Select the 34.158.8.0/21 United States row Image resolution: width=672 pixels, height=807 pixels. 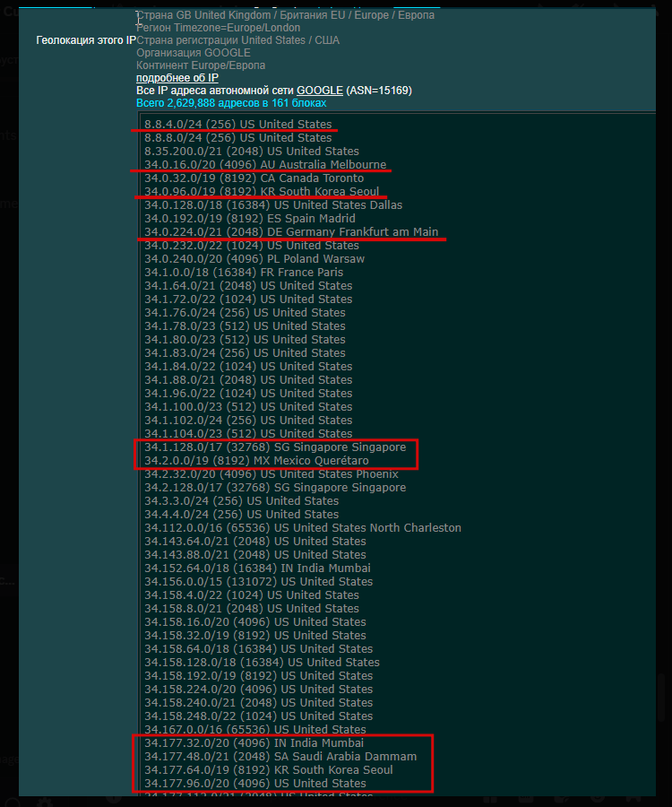(252, 608)
